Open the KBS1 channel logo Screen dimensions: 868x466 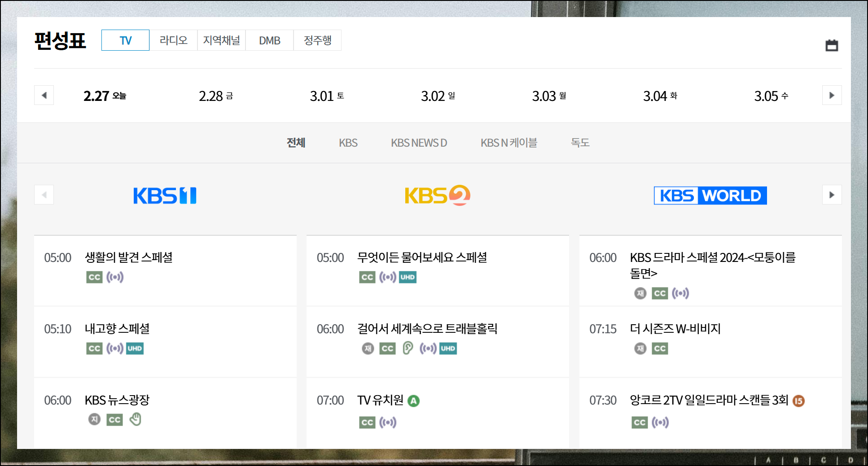coord(165,196)
